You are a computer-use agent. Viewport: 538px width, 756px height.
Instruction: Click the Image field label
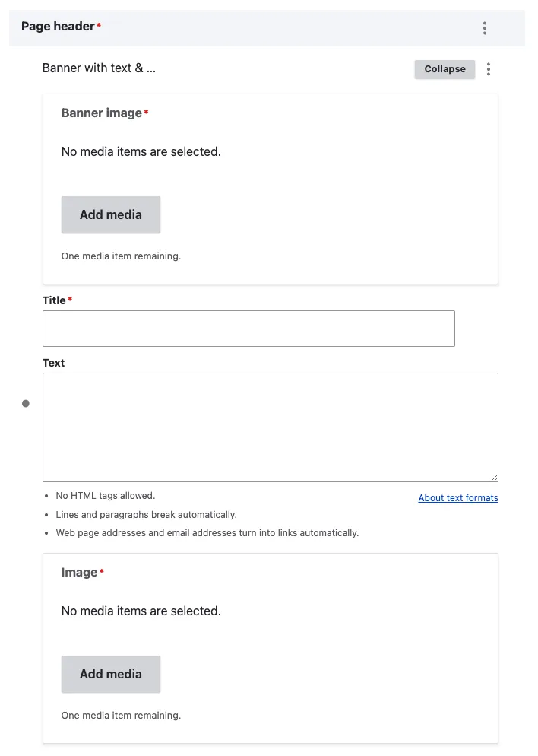point(79,573)
